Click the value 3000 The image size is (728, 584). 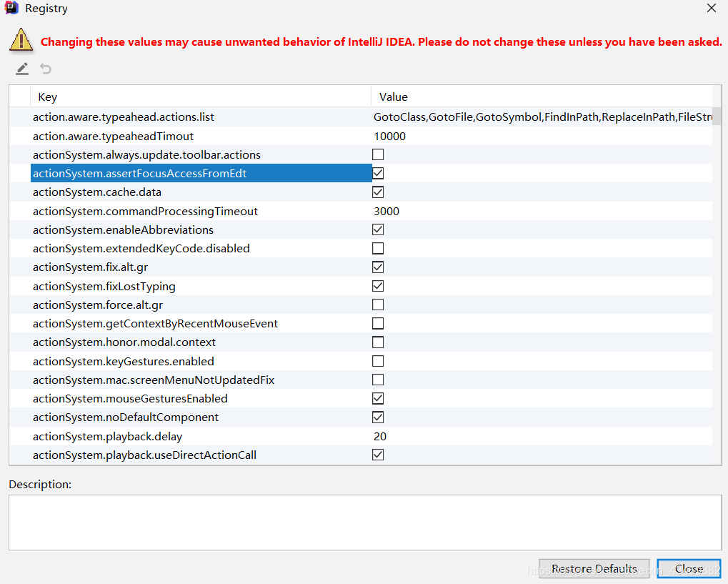point(387,211)
